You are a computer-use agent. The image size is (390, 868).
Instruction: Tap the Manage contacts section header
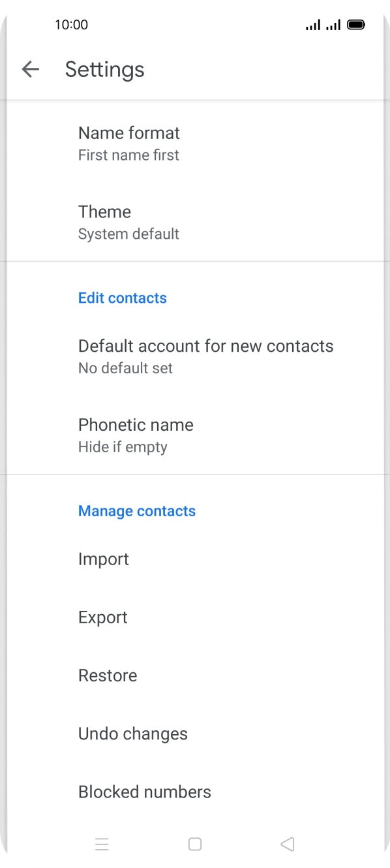[137, 510]
